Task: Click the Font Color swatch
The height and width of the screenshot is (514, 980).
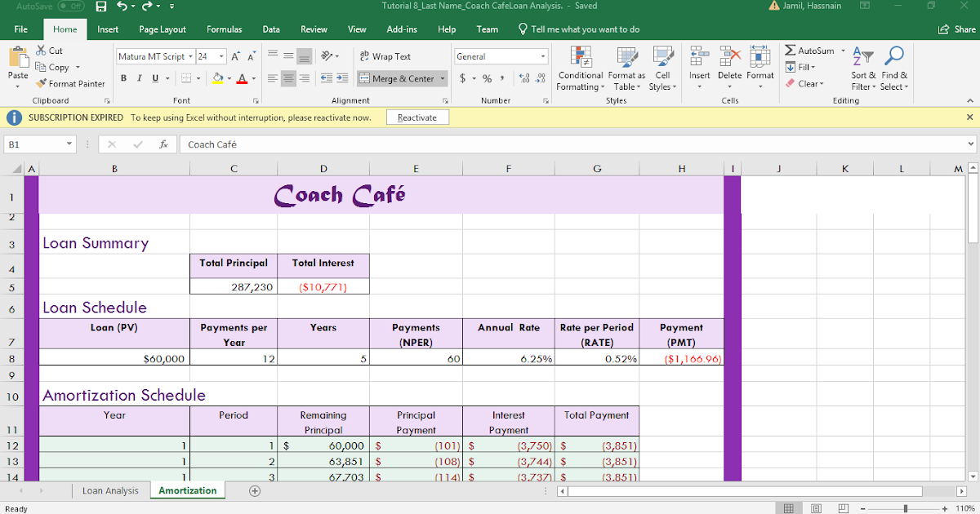Action: 243,79
